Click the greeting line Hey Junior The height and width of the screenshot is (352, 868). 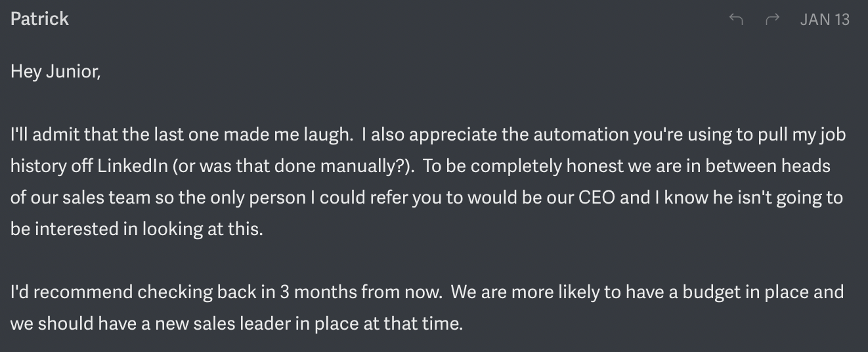point(55,72)
